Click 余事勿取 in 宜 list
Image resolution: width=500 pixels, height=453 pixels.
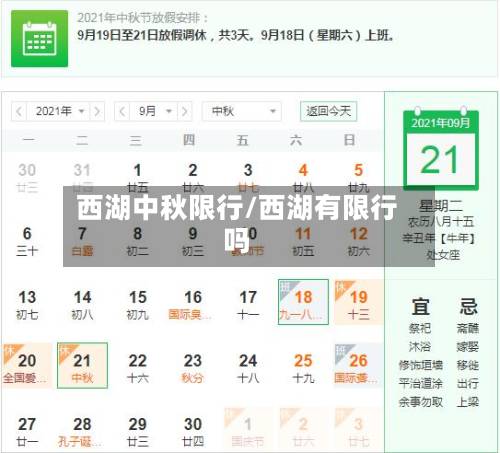[421, 402]
